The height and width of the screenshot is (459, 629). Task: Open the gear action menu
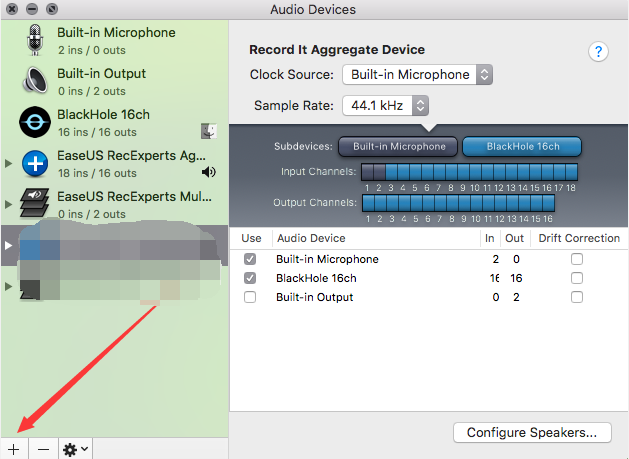point(76,449)
